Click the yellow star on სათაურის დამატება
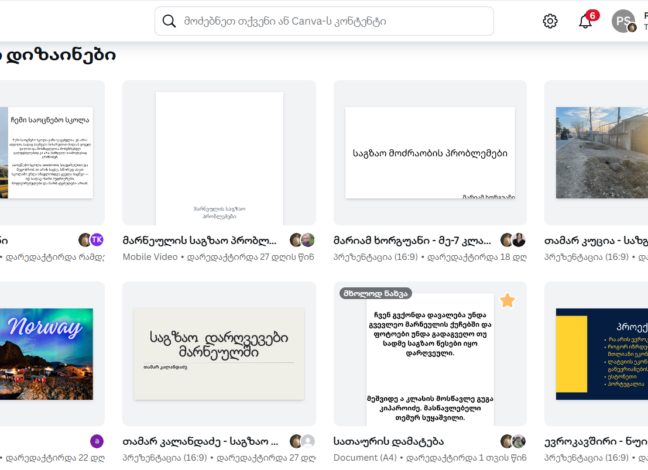This screenshot has height=470, width=648. (x=507, y=301)
